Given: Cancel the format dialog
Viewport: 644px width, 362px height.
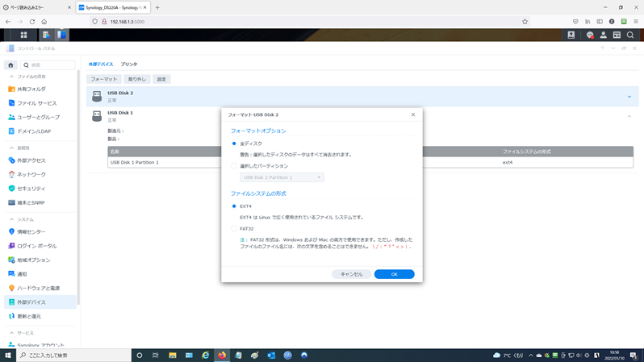Looking at the screenshot, I should pyautogui.click(x=351, y=274).
